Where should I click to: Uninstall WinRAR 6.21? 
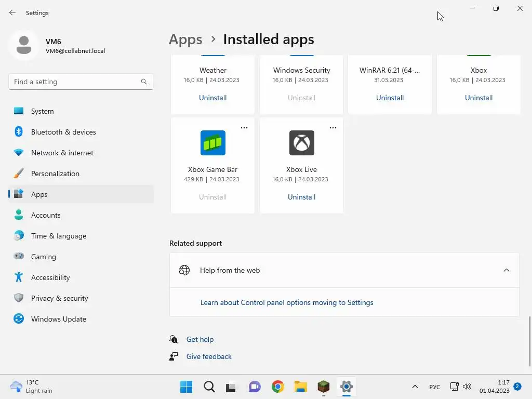pos(390,98)
